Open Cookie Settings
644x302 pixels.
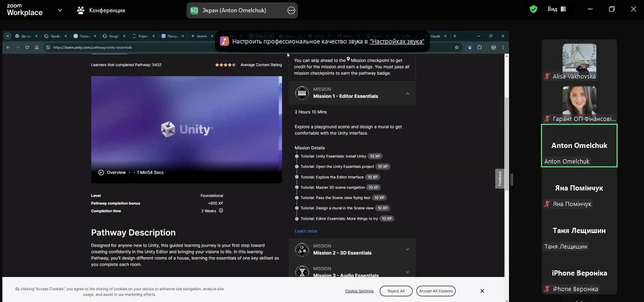pos(359,291)
